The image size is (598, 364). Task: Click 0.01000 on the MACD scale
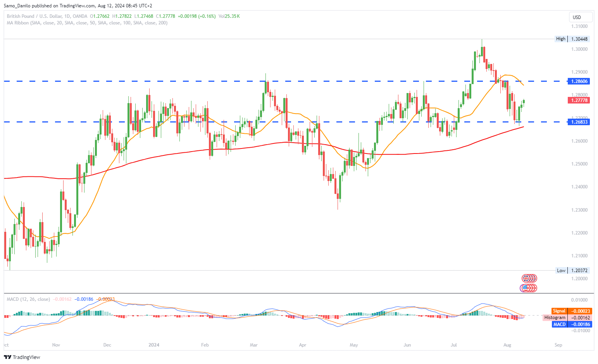pyautogui.click(x=579, y=300)
